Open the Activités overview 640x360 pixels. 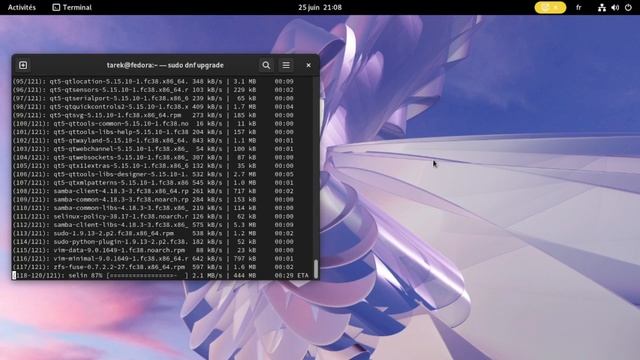(x=22, y=7)
